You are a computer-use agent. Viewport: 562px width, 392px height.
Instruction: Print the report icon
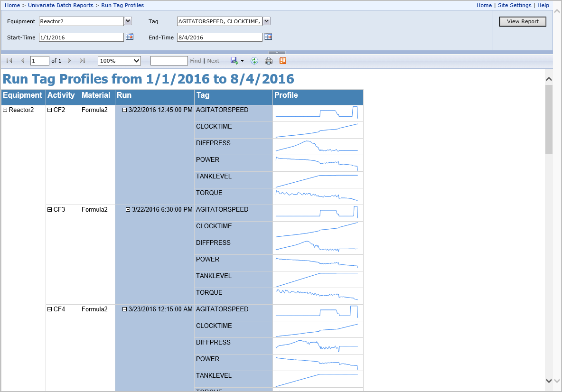pos(269,61)
